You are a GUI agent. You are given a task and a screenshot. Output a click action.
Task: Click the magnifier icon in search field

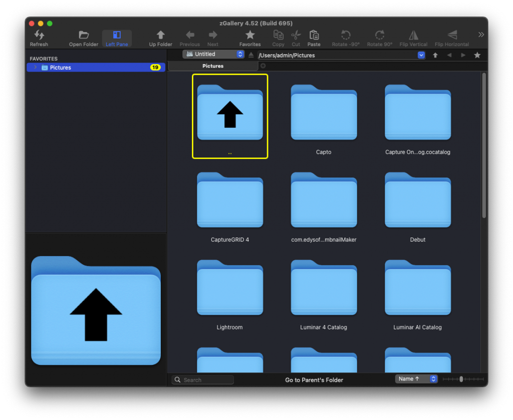pyautogui.click(x=178, y=380)
